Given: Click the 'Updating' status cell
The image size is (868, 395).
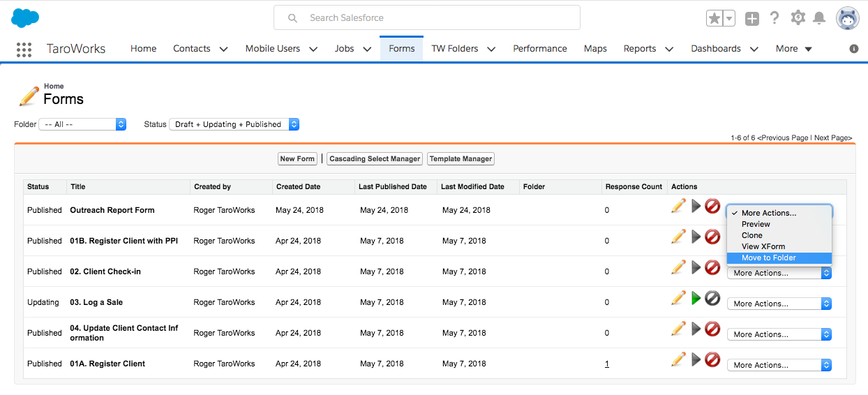Looking at the screenshot, I should pyautogui.click(x=43, y=302).
